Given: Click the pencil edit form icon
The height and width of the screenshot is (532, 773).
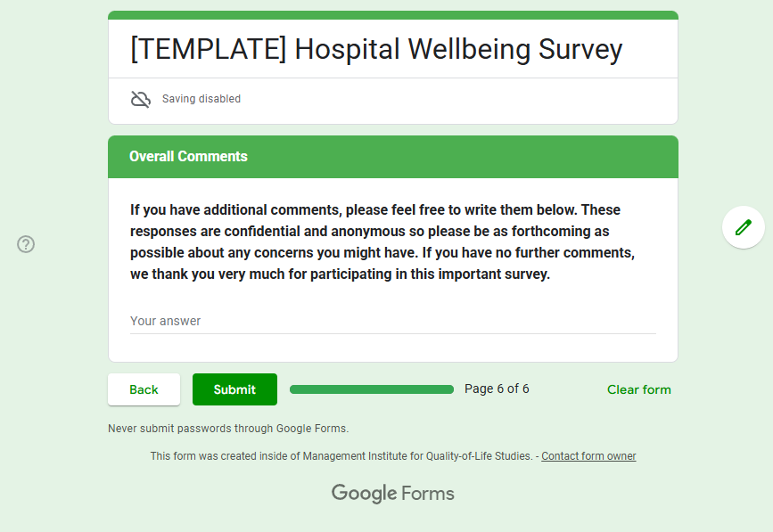Looking at the screenshot, I should tap(743, 227).
